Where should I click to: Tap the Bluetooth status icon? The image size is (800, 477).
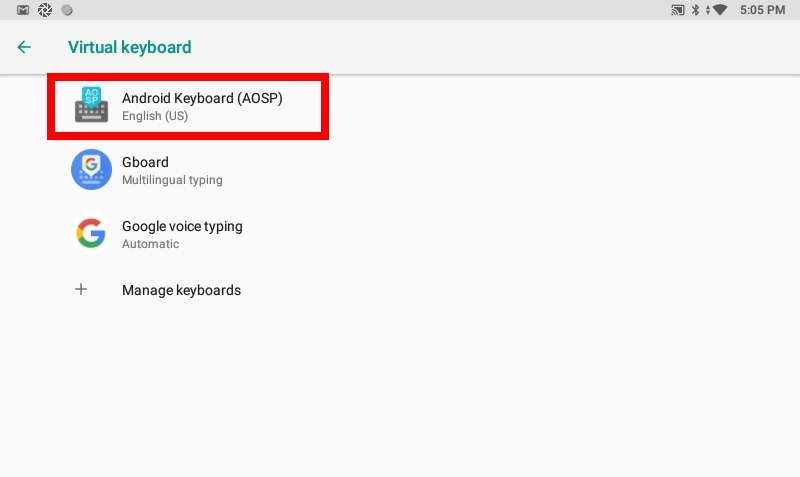point(695,10)
